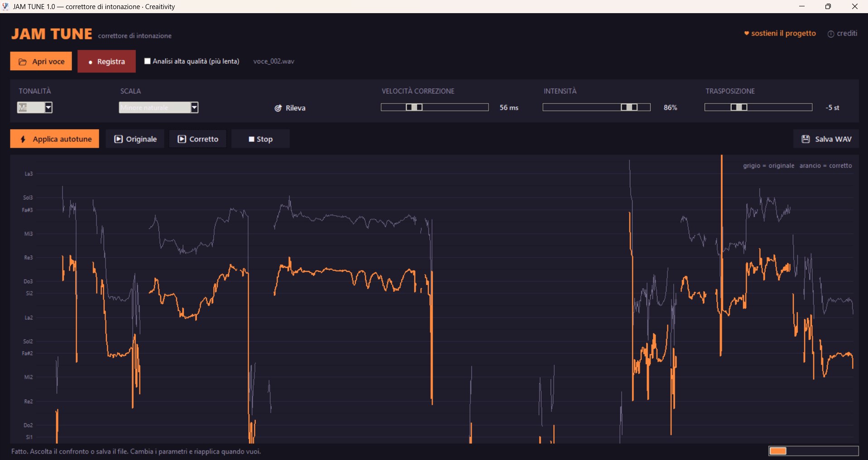Click the 56 ms value
Image resolution: width=868 pixels, height=460 pixels.
coord(509,107)
